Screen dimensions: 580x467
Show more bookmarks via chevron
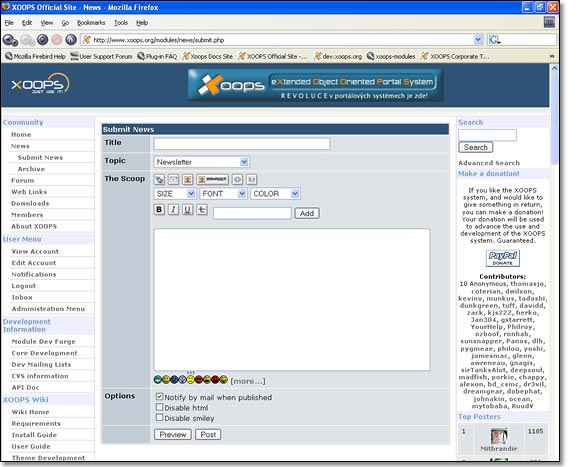pyautogui.click(x=552, y=56)
